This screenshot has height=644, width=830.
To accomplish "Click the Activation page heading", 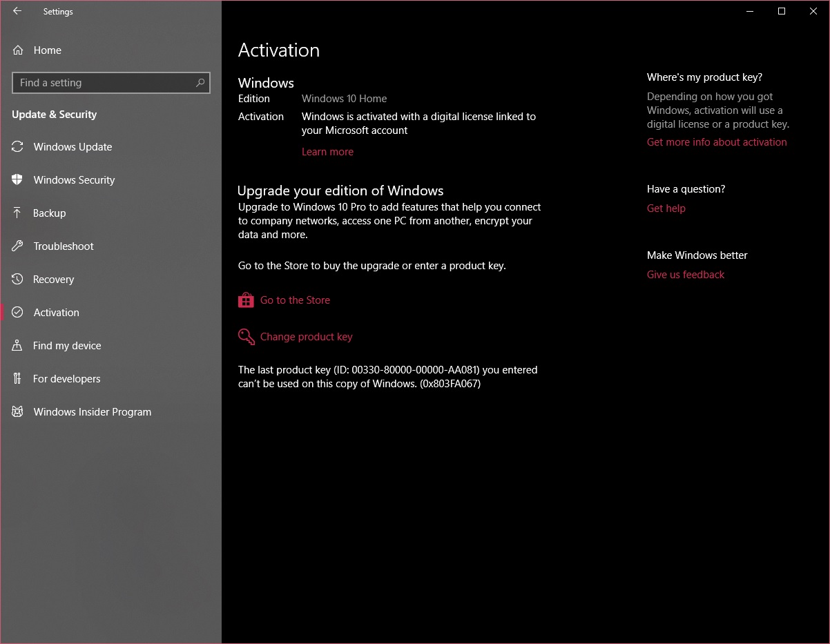I will (x=279, y=50).
